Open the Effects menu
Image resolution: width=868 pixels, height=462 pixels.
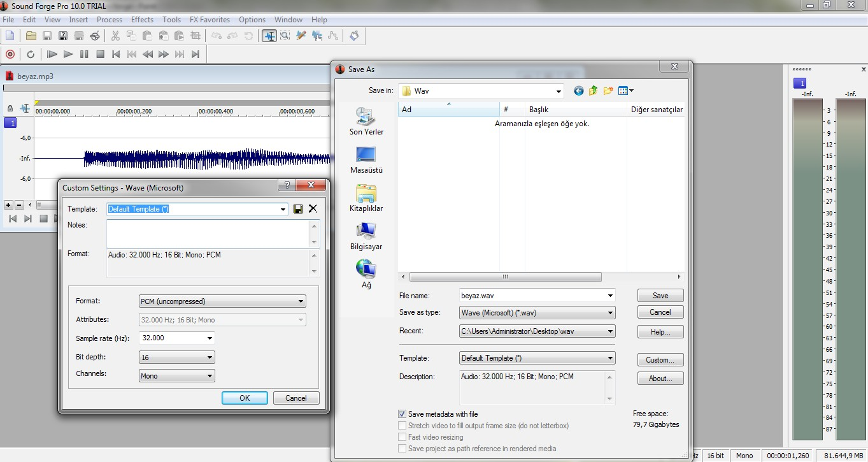point(143,20)
